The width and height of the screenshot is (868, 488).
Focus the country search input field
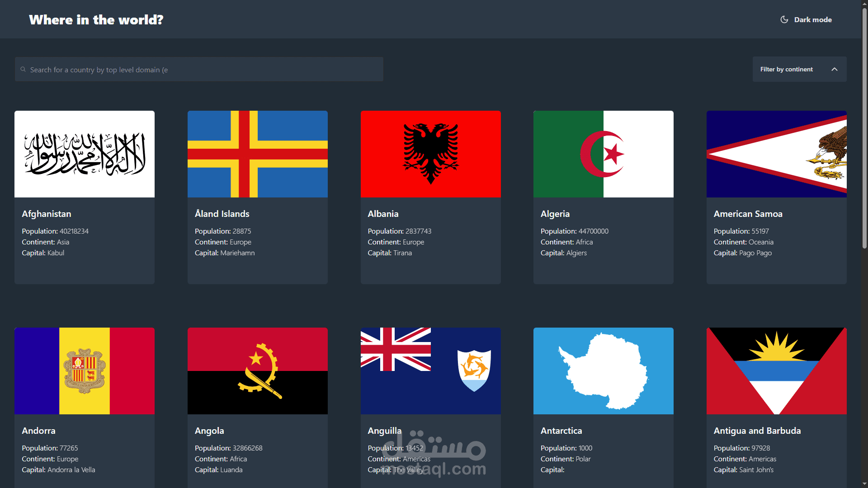tap(199, 69)
